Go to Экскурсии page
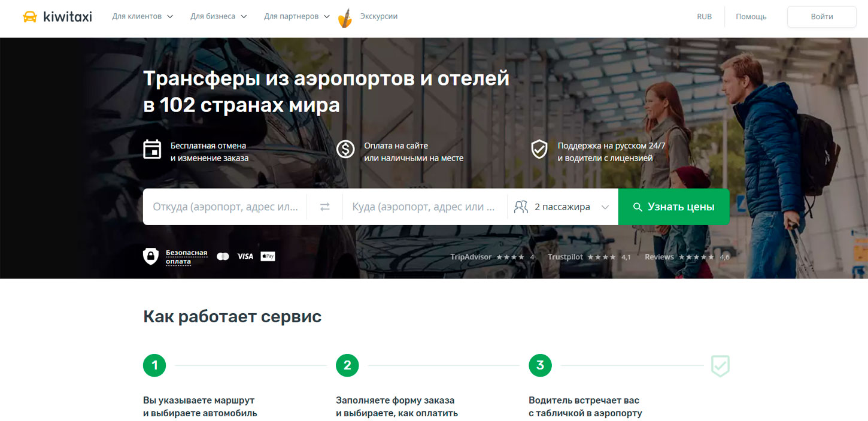This screenshot has height=421, width=868. [379, 16]
